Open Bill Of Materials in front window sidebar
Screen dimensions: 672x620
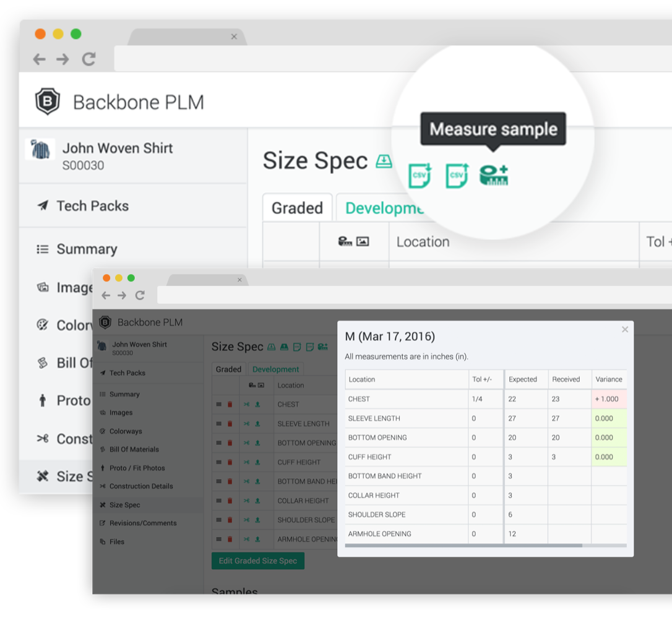148,449
